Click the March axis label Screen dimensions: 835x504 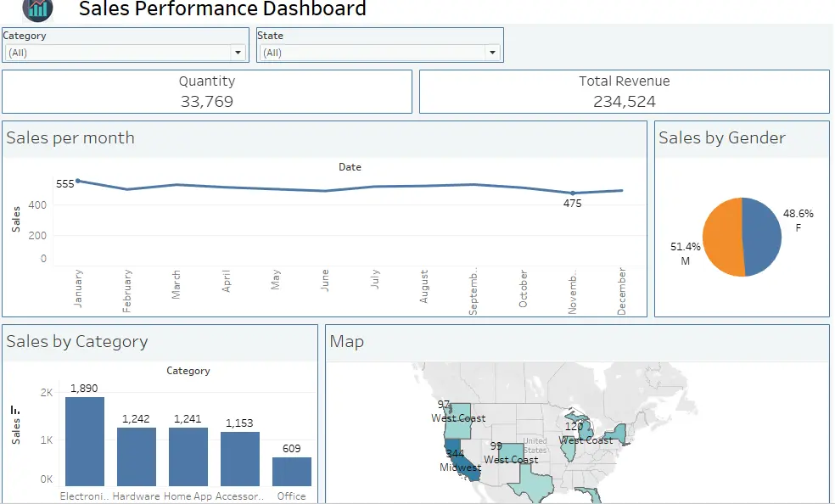tap(177, 284)
